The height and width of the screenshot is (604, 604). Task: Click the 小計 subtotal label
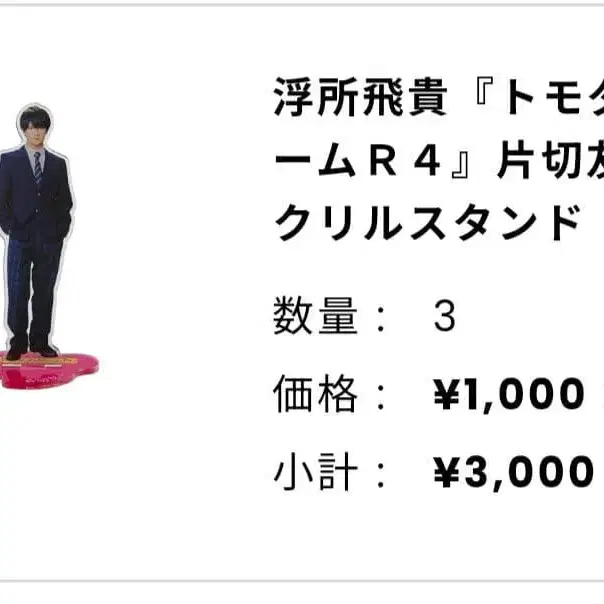coord(315,471)
